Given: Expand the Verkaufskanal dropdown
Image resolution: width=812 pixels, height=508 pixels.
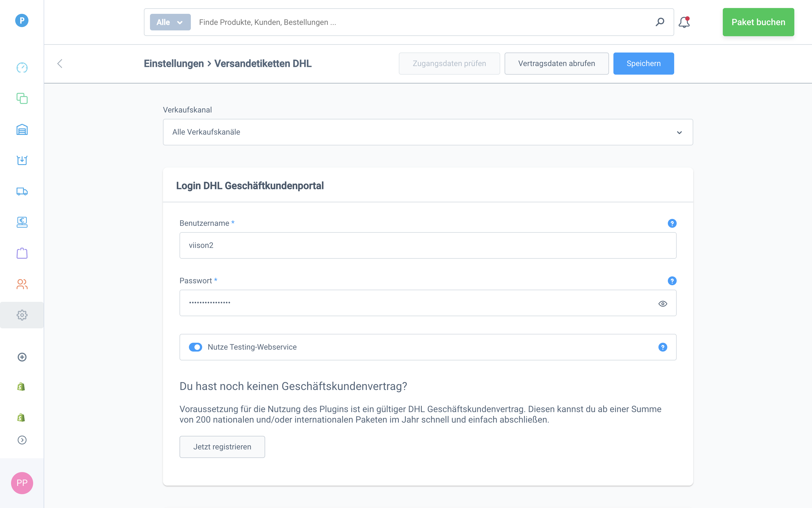Looking at the screenshot, I should [x=428, y=132].
